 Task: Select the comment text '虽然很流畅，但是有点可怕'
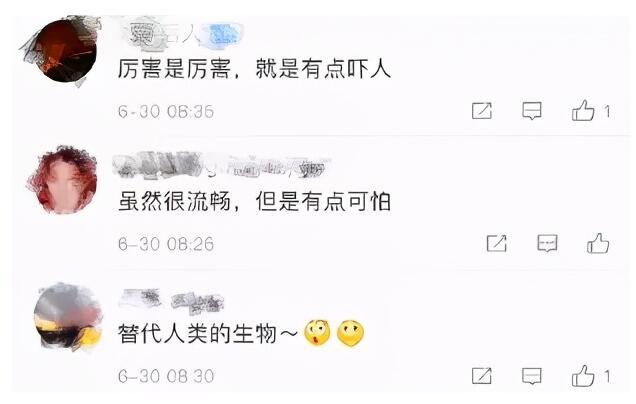tap(254, 201)
